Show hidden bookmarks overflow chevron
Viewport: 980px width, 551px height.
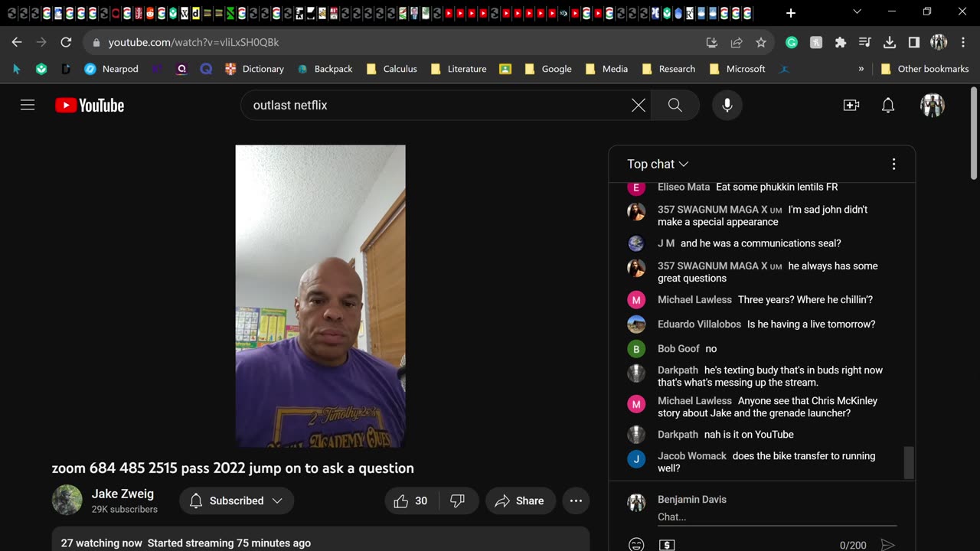point(861,69)
